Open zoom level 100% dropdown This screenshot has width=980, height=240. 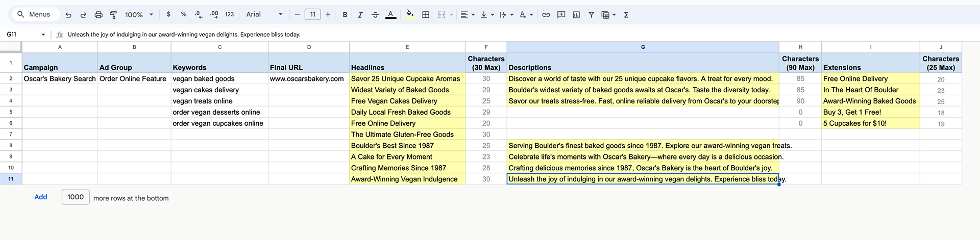139,15
